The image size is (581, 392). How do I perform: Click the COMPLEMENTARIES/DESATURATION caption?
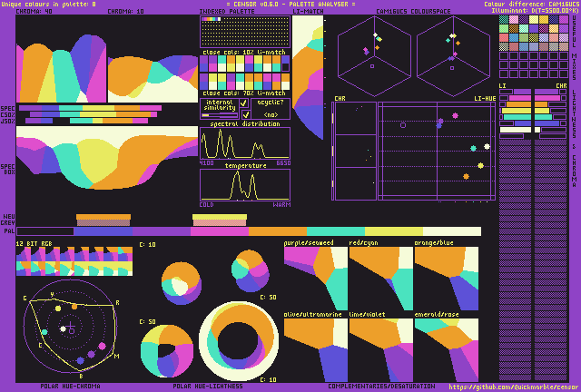pyautogui.click(x=381, y=386)
